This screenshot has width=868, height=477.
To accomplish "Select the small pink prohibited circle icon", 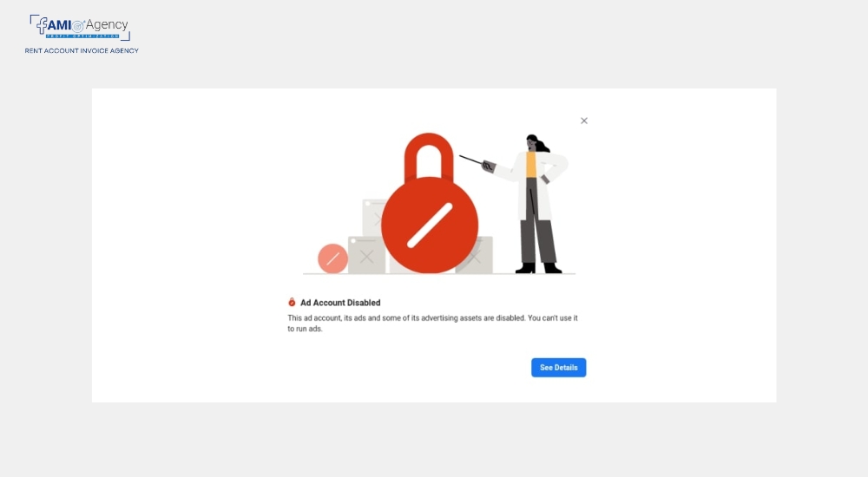I will pyautogui.click(x=332, y=258).
